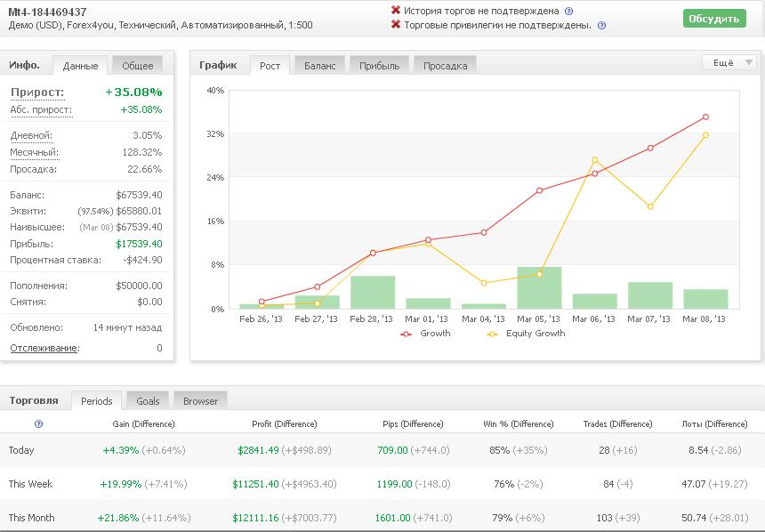Click the green bar for Feb 28, '13

(373, 293)
